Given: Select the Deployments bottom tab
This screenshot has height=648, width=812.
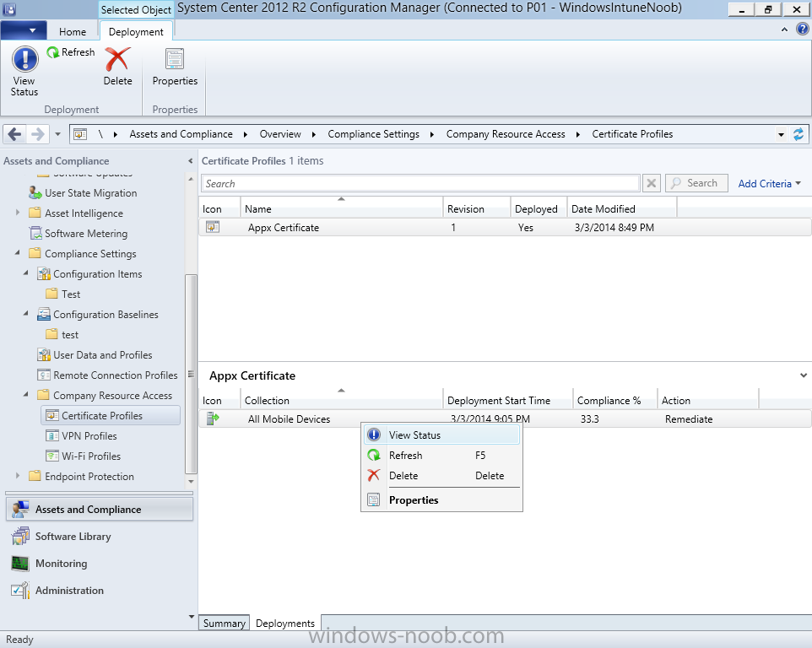Looking at the screenshot, I should tap(285, 623).
